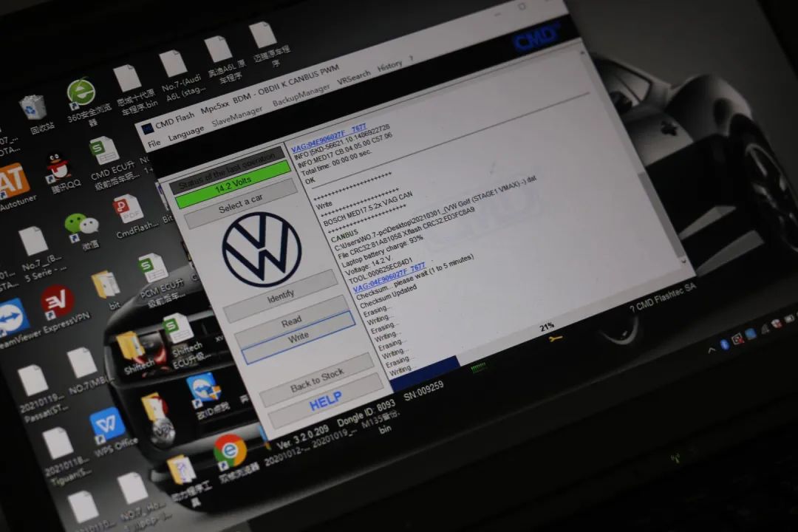Open the File menu in CMD Flash
Screen dimensions: 798x532
(x=154, y=143)
